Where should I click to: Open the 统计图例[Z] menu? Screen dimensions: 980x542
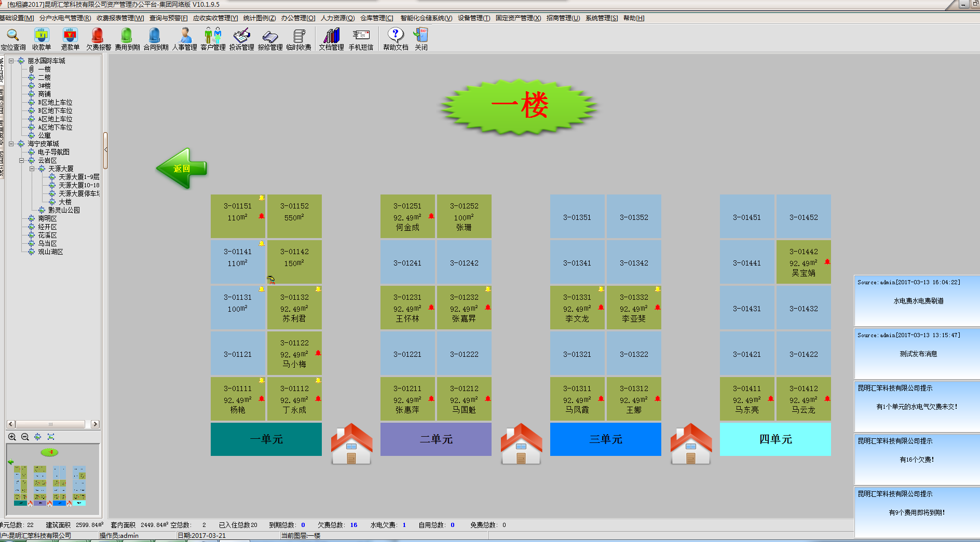tap(260, 18)
